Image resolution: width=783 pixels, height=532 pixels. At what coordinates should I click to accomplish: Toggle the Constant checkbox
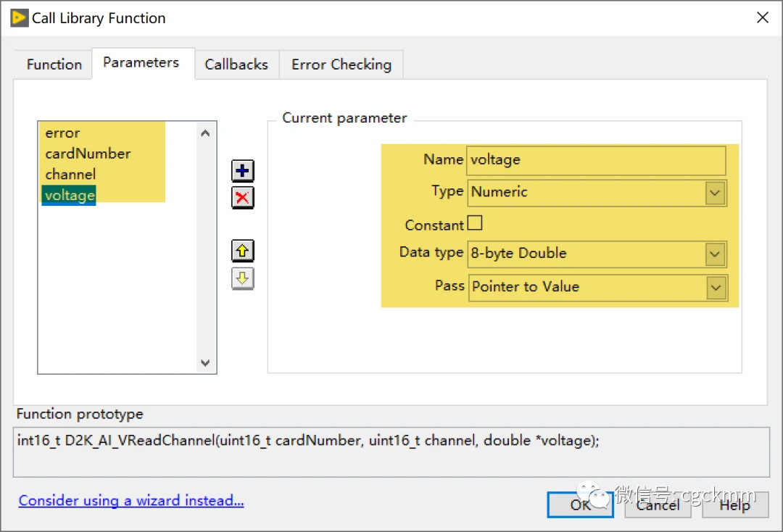pyautogui.click(x=475, y=223)
